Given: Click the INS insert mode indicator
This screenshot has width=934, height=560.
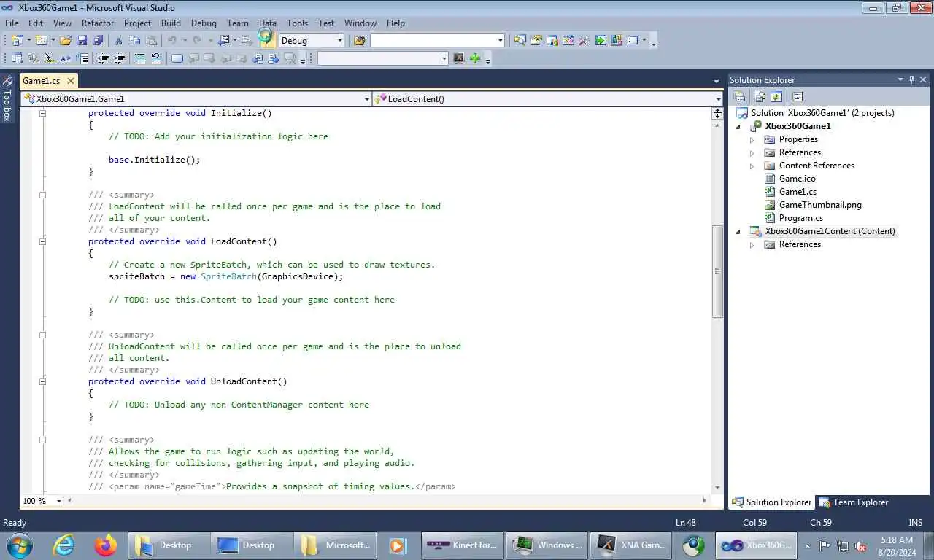Looking at the screenshot, I should [915, 522].
